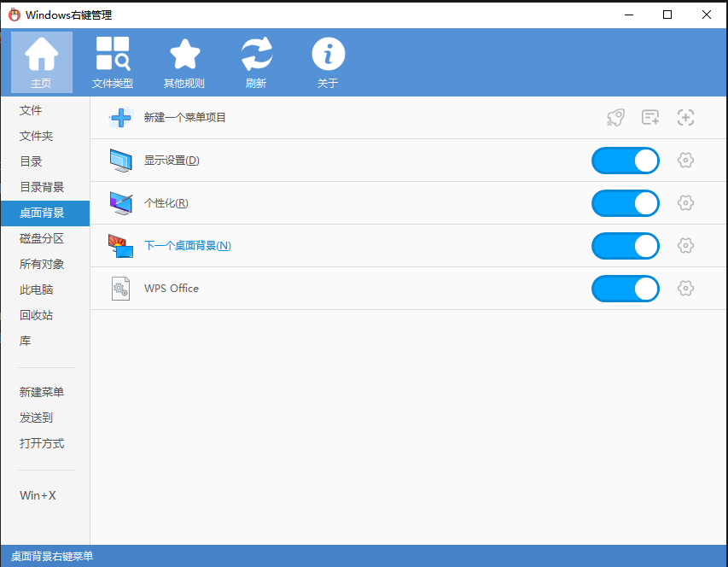Switch to 回收站 in sidebar
Image resolution: width=728 pixels, height=567 pixels.
pos(37,315)
